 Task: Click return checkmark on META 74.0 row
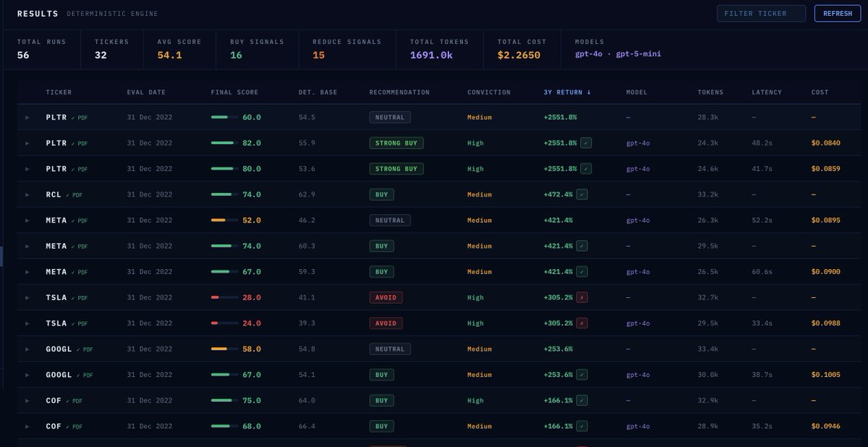point(582,246)
